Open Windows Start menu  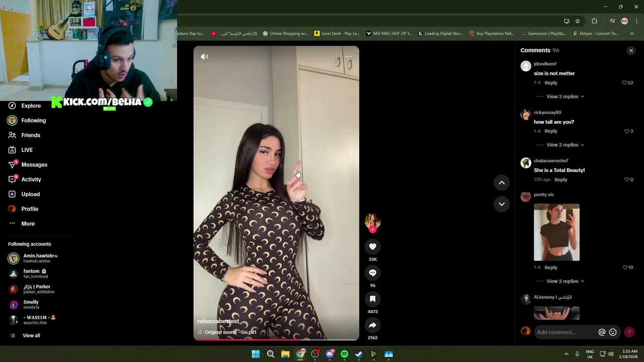pyautogui.click(x=256, y=354)
